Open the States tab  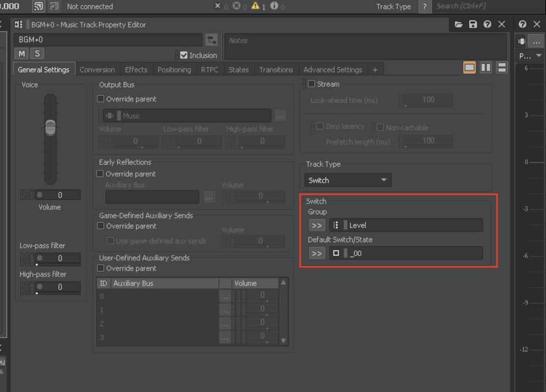click(238, 70)
